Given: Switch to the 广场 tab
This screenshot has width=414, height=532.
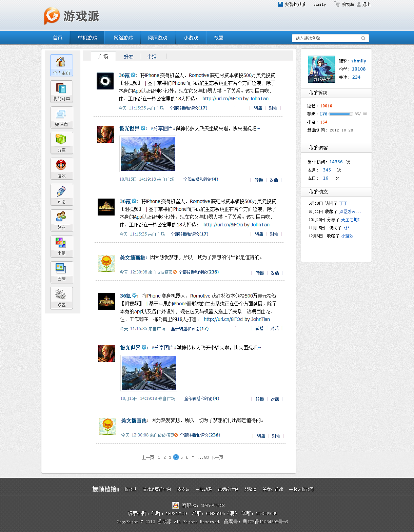Looking at the screenshot, I should (x=103, y=56).
